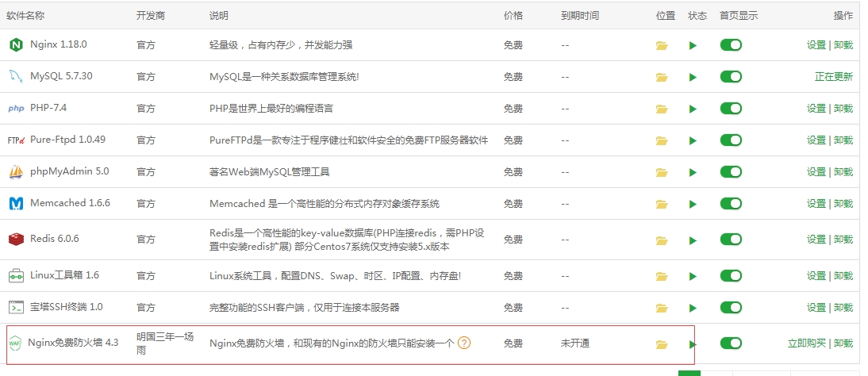Viewport: 868px width, 376px height.
Task: Click 卸载 for Pure-Ftpd 1.0.49
Action: pyautogui.click(x=843, y=140)
